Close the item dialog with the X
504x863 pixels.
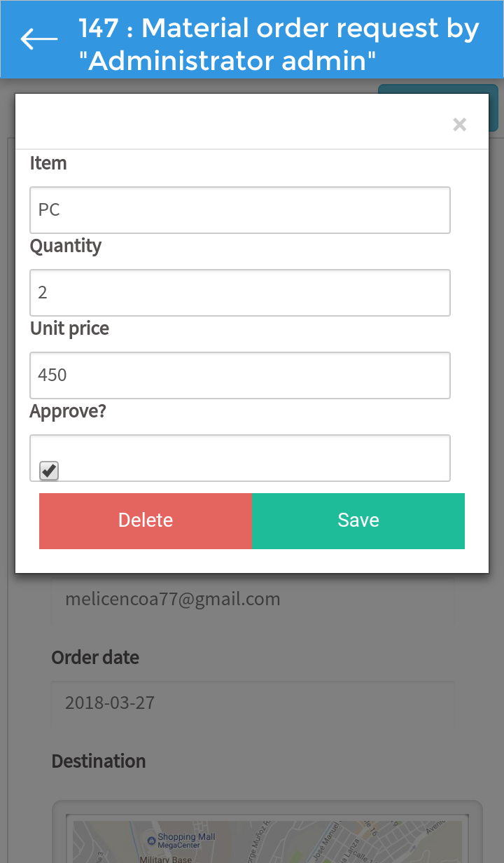(459, 125)
